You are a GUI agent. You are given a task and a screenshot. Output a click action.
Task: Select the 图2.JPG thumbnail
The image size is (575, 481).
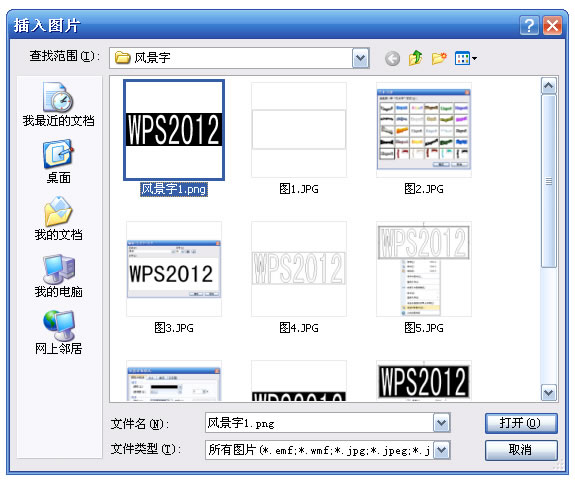[x=424, y=130]
